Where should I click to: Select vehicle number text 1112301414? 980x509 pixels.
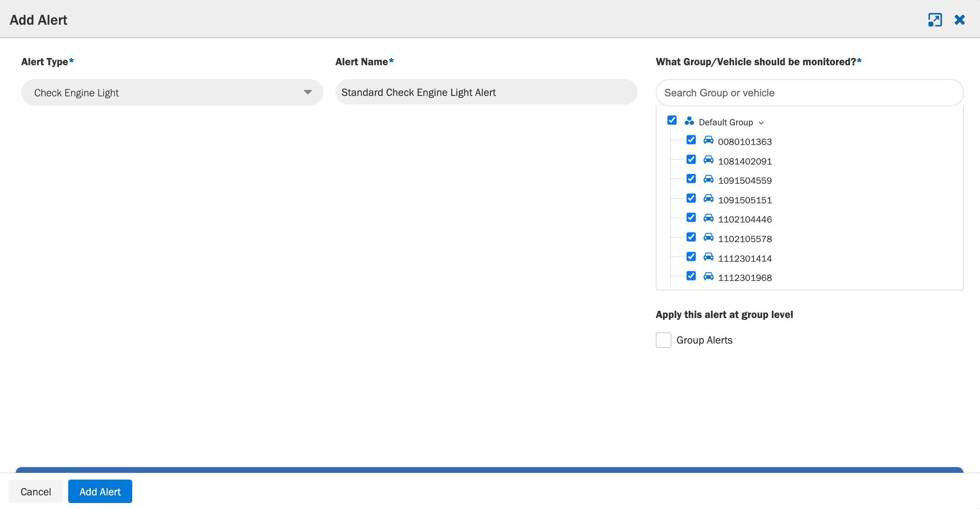click(745, 259)
